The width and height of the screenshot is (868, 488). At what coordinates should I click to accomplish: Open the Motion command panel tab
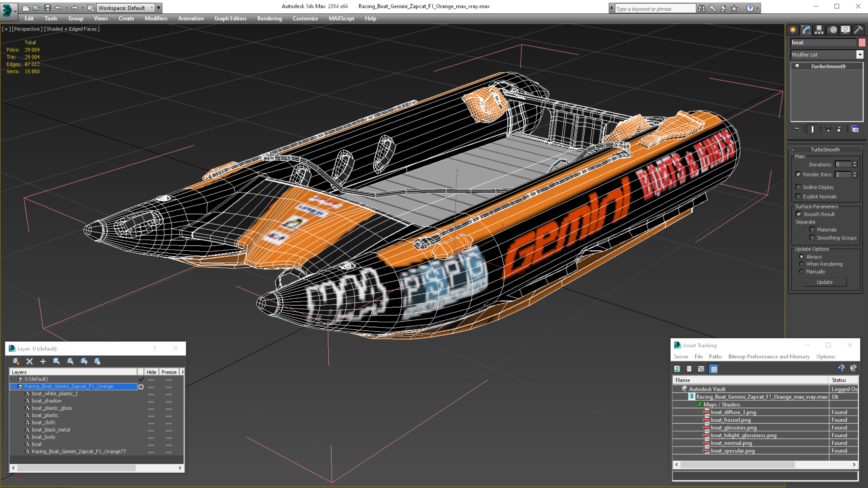point(833,30)
